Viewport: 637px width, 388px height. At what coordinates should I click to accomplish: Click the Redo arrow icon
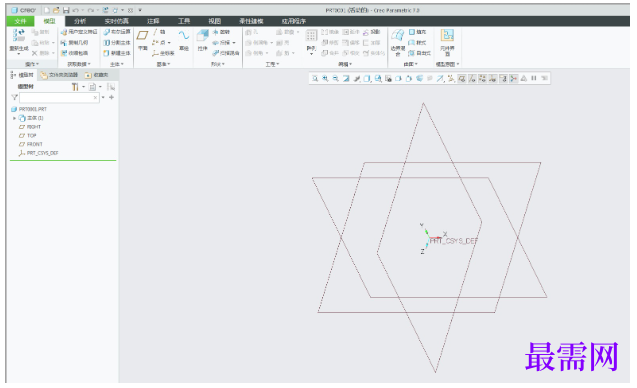[x=91, y=10]
